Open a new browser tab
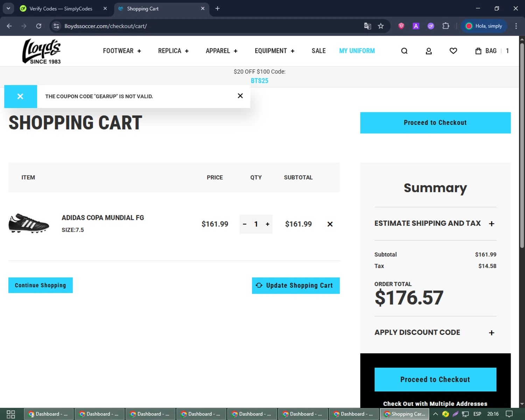Screen dimensions: 525x420 click(217, 8)
